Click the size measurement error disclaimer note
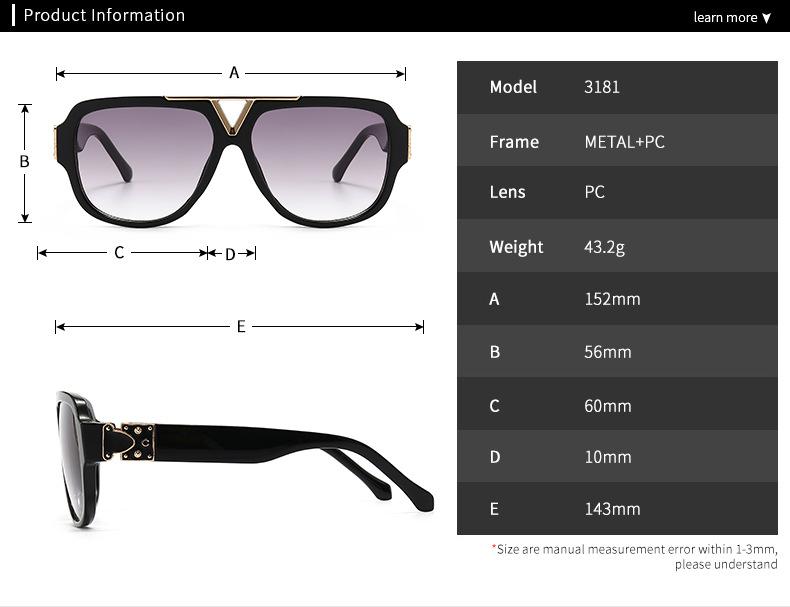Image resolution: width=790 pixels, height=607 pixels. click(x=635, y=556)
